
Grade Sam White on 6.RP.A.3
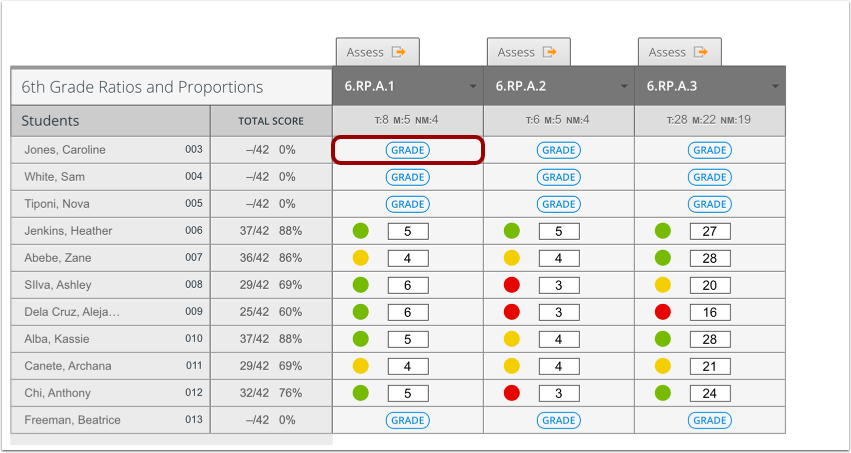coord(709,177)
